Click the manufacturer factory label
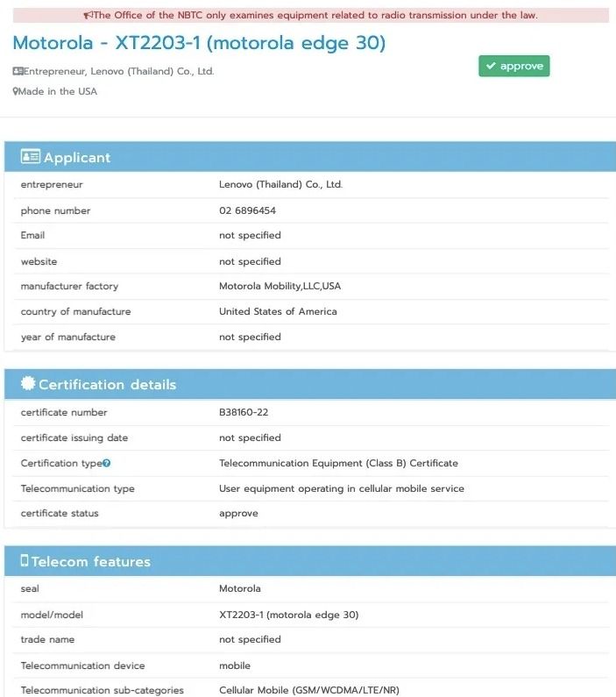Viewport: 616px width, 697px height. [x=70, y=287]
